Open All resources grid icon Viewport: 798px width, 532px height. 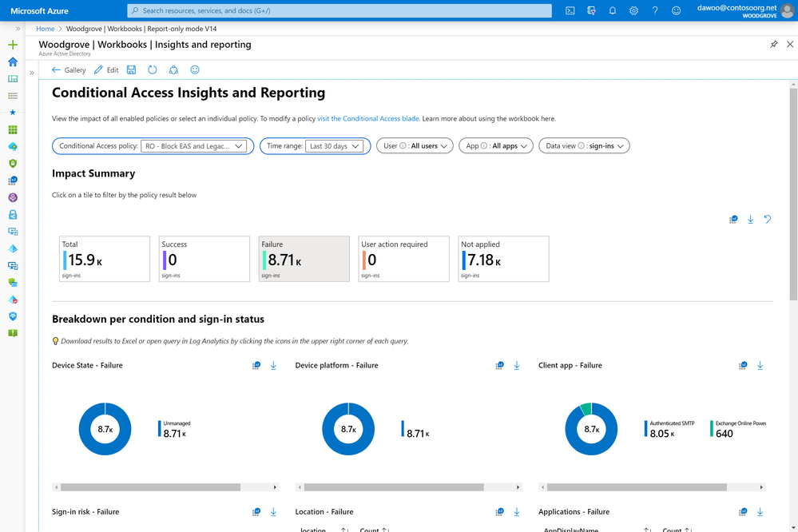pos(13,130)
